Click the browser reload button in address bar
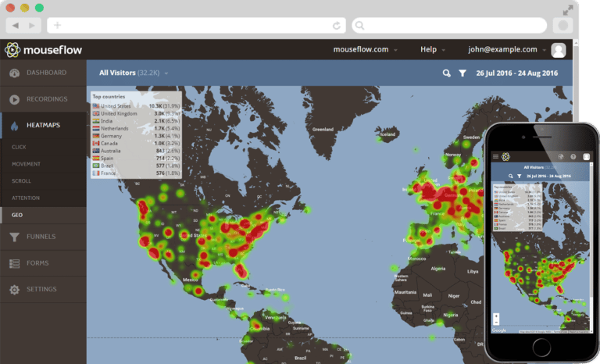 [x=336, y=26]
